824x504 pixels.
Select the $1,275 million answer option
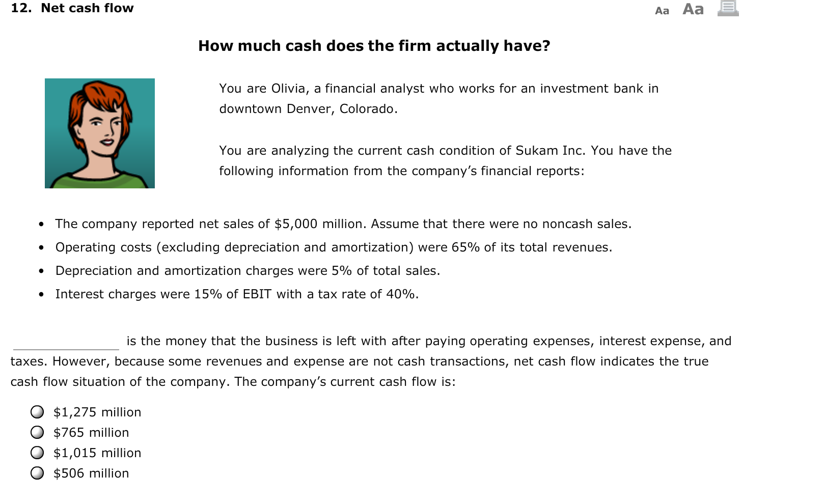click(97, 412)
